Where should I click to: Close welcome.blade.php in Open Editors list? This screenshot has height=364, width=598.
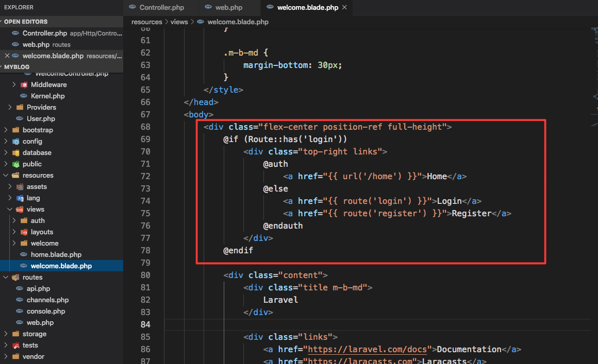coord(7,56)
